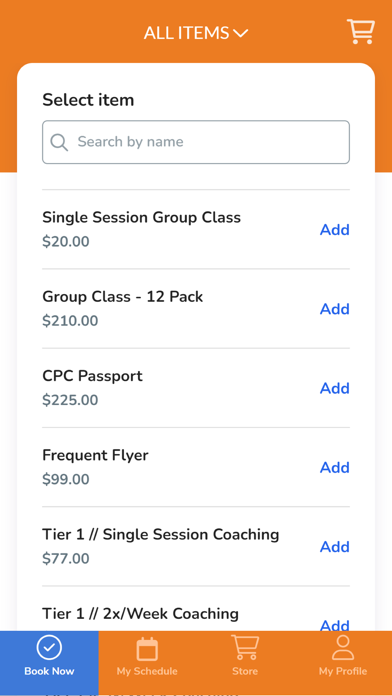Image resolution: width=392 pixels, height=696 pixels.
Task: Add Single Session Group Class to cart
Action: 335,229
